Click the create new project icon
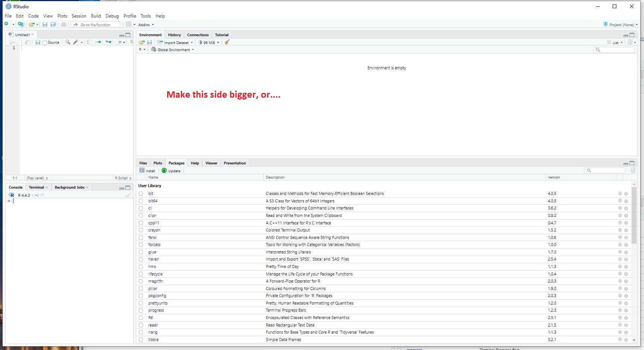The image size is (644, 350). tap(21, 25)
